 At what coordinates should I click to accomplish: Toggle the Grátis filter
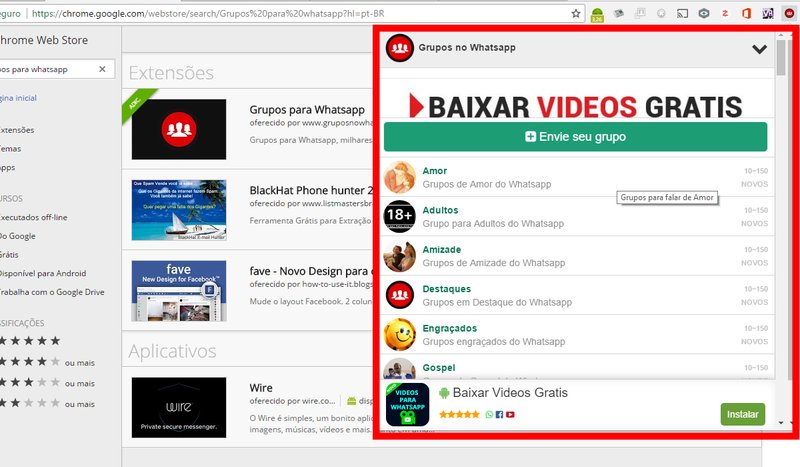[9, 255]
